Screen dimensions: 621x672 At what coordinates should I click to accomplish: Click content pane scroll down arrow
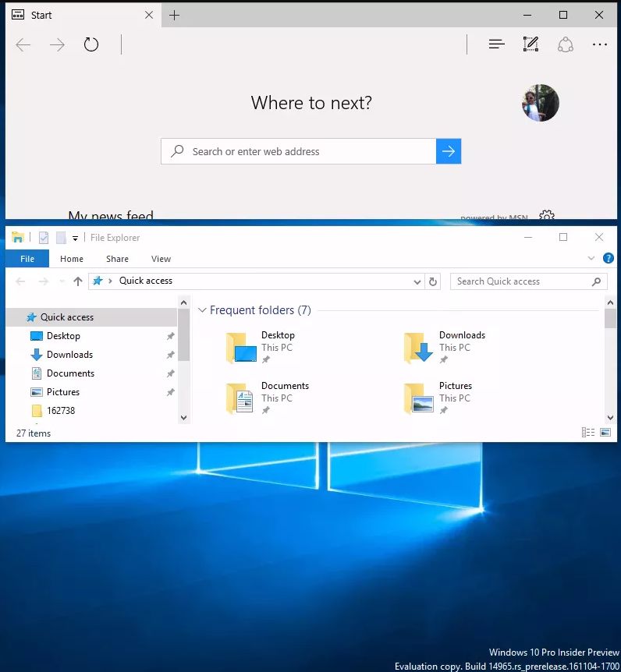(x=610, y=418)
